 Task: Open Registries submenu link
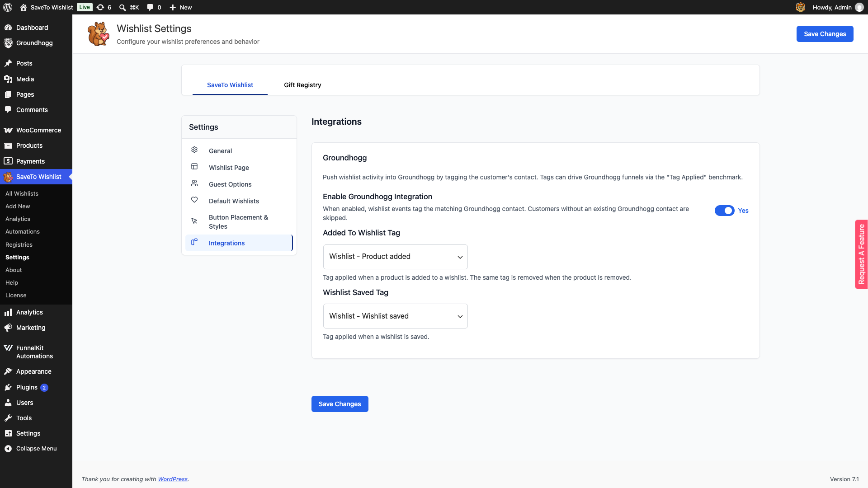pyautogui.click(x=19, y=244)
